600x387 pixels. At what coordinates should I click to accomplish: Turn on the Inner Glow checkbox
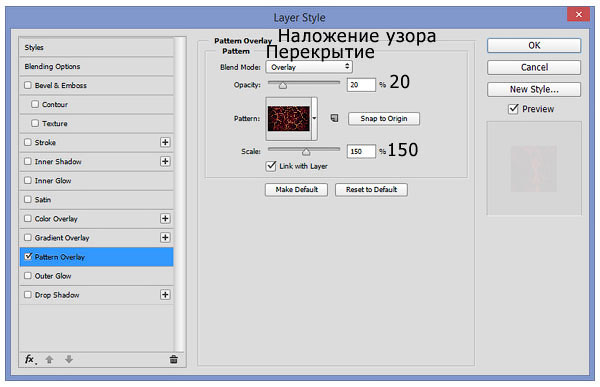click(x=28, y=180)
